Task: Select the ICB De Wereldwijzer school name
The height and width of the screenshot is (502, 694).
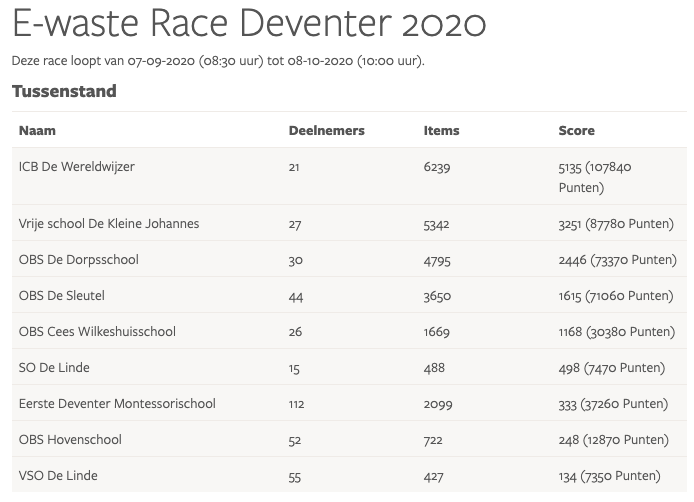Action: 76,167
